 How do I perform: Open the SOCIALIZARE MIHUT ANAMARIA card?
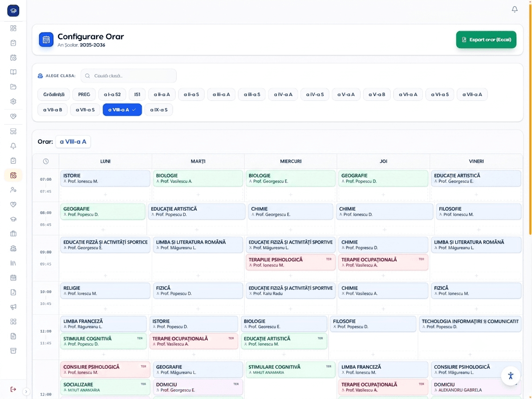105,387
